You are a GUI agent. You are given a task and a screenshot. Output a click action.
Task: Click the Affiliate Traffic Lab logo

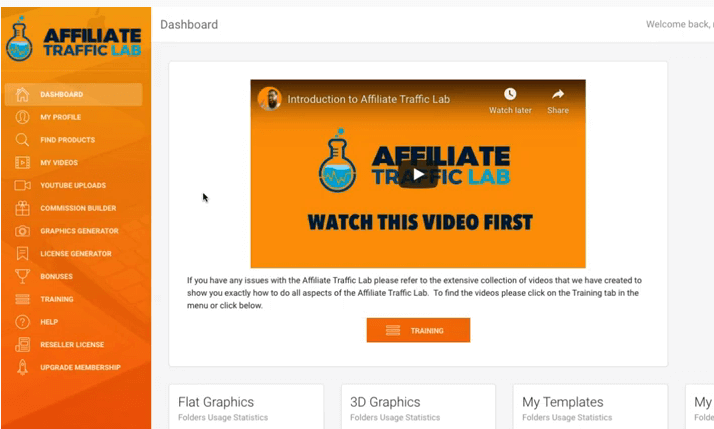(x=74, y=40)
